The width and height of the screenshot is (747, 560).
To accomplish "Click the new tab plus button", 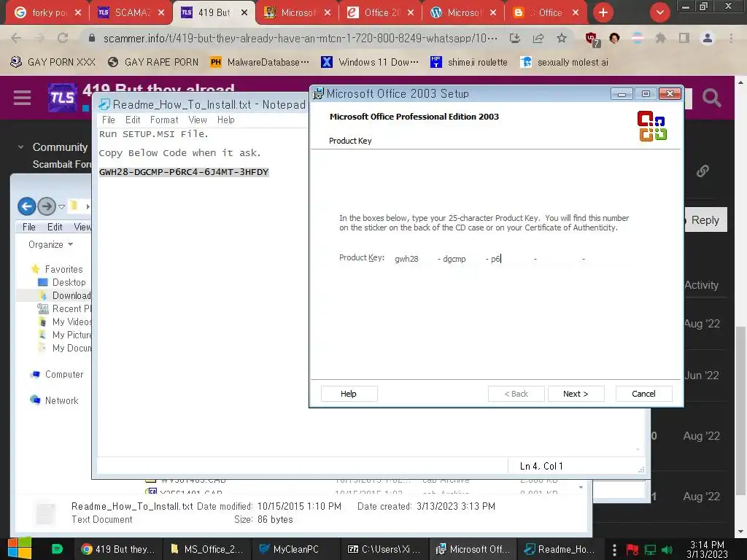I will click(x=603, y=13).
